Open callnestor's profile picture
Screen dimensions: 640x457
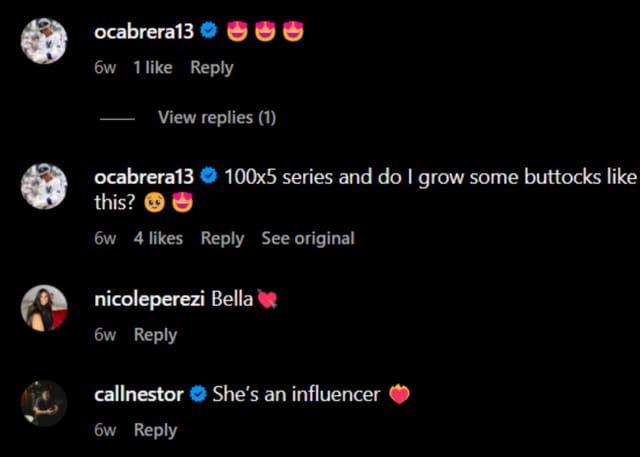[44, 404]
